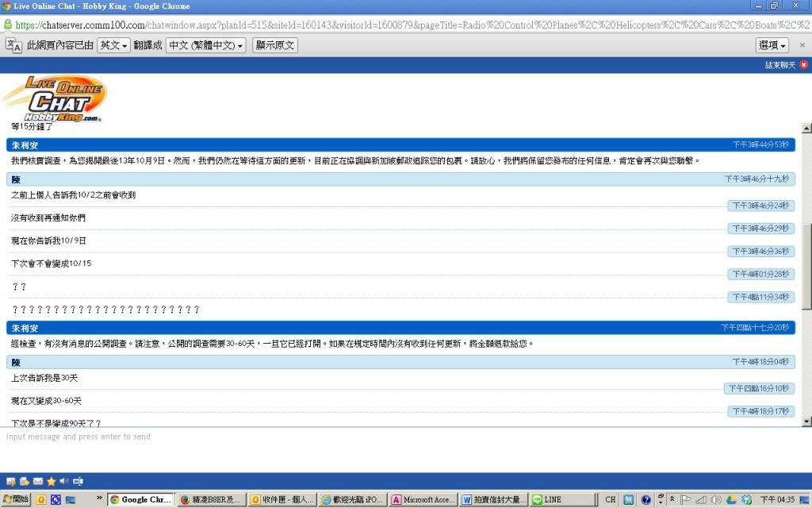Click the email transcript envelope icon
Screen dimensions: 812x508
[x=38, y=481]
